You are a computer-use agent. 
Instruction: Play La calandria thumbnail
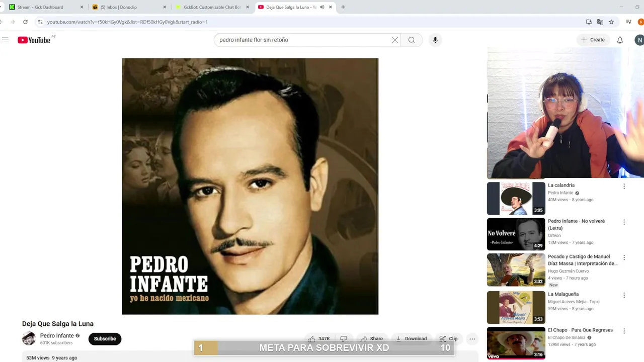[x=516, y=198]
